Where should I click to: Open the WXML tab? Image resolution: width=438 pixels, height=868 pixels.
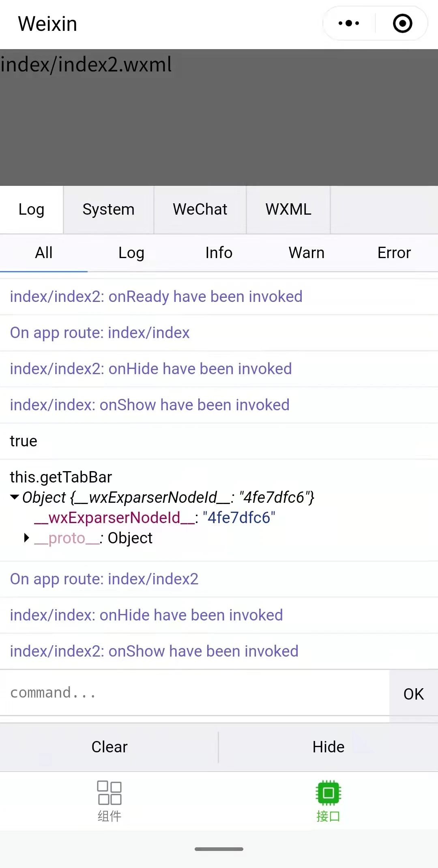coord(288,210)
